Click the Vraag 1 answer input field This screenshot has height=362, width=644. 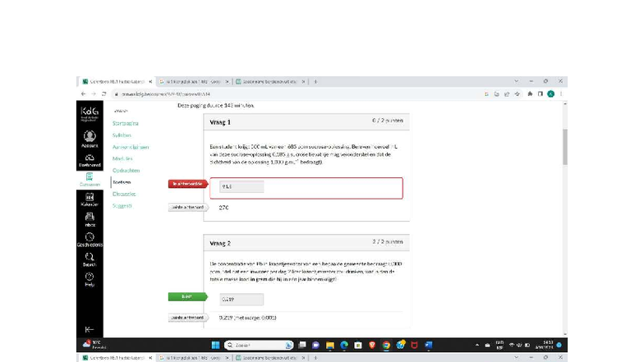coord(241,187)
